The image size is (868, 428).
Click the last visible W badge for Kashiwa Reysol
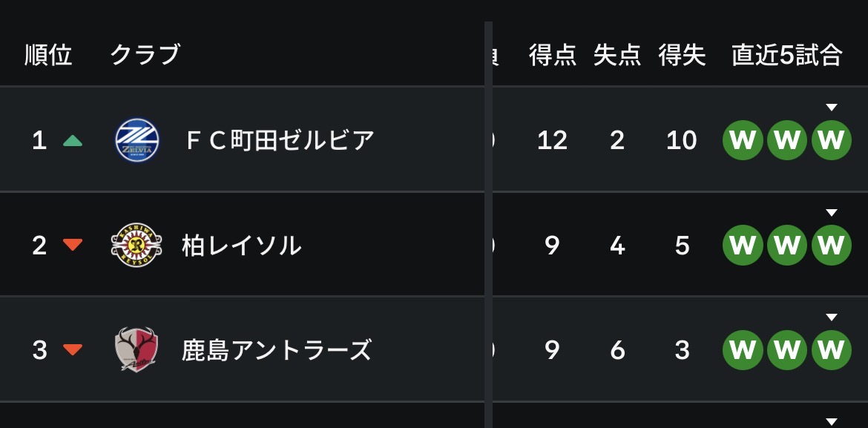pos(831,245)
